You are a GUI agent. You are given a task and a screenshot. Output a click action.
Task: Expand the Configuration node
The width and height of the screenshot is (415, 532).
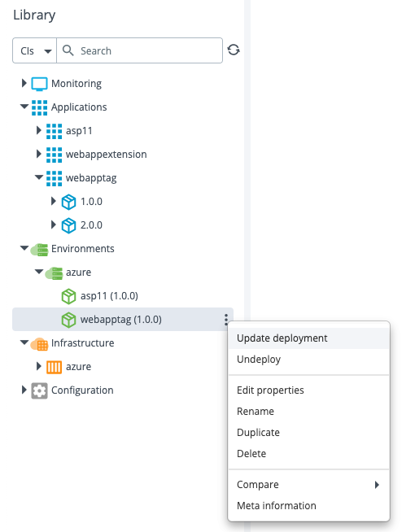(24, 390)
